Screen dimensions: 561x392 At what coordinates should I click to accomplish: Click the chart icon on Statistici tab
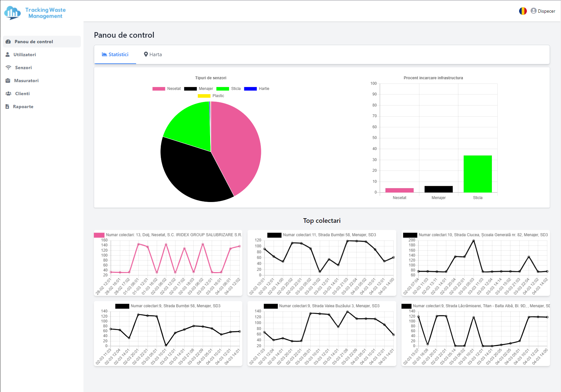click(x=104, y=54)
